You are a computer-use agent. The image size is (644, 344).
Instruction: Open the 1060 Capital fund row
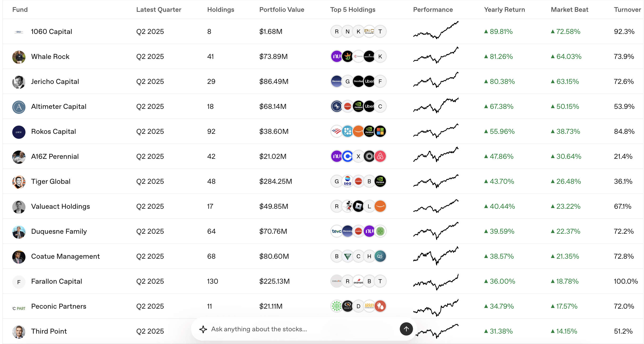click(322, 32)
